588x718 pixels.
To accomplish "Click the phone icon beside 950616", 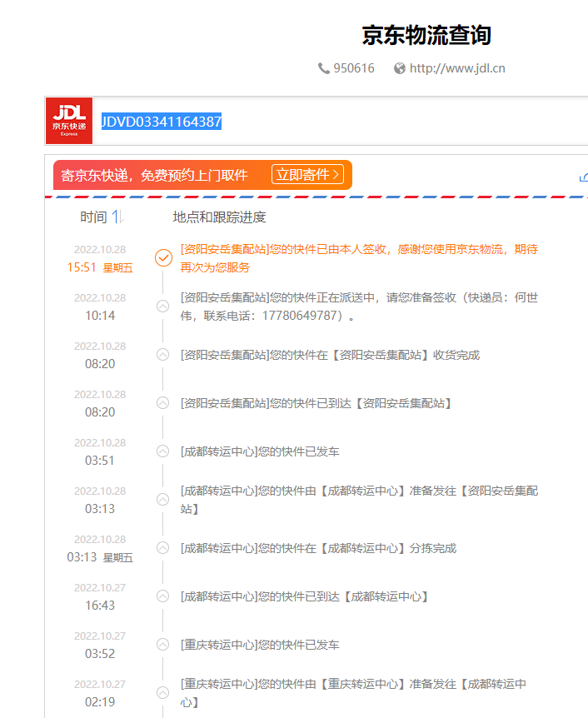I will tap(324, 68).
